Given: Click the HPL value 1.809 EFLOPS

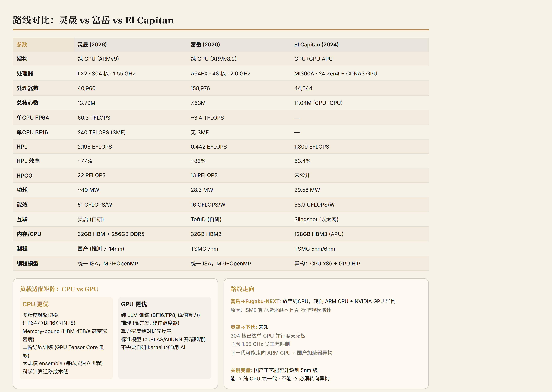Looking at the screenshot, I should [x=312, y=147].
